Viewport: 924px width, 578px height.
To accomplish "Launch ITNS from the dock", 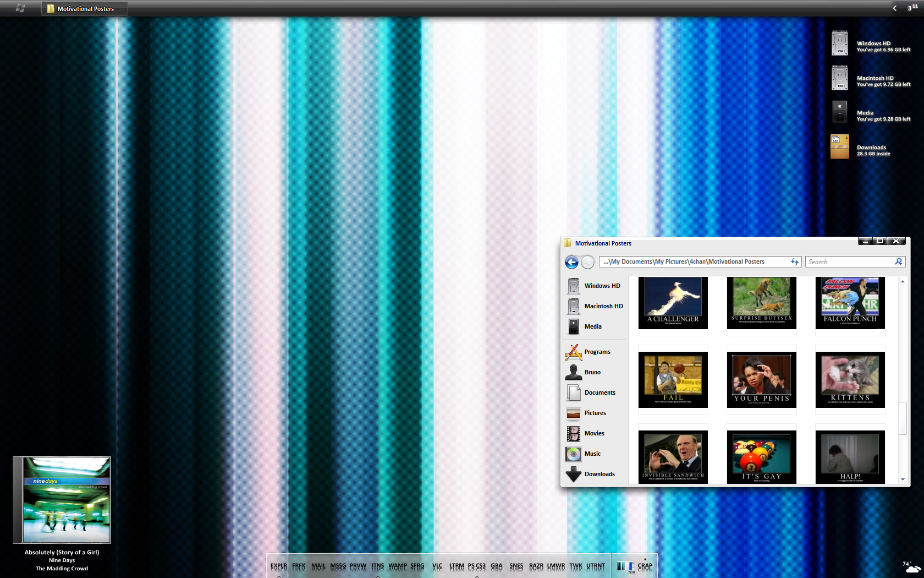I will (378, 566).
